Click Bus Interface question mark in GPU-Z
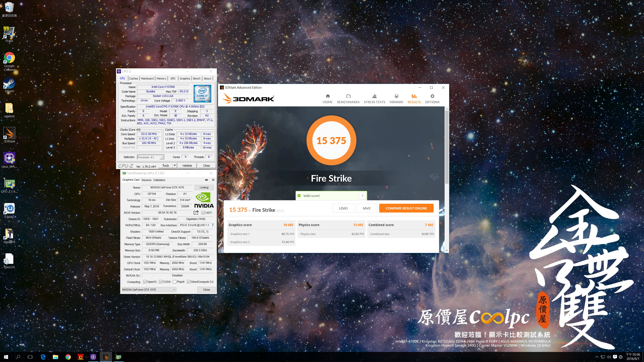Viewport: 644px width, 362px height. (213, 225)
